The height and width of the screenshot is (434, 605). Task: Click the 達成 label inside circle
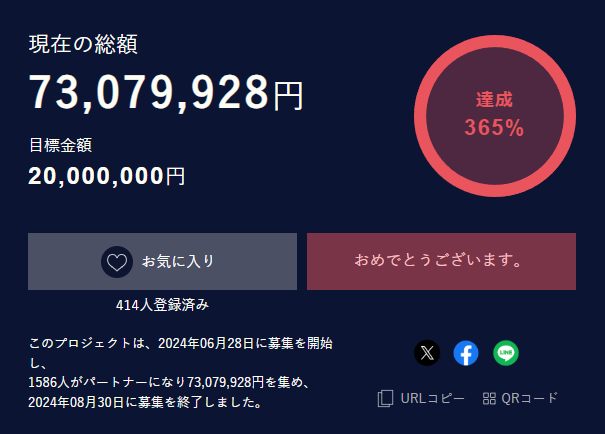tap(494, 100)
